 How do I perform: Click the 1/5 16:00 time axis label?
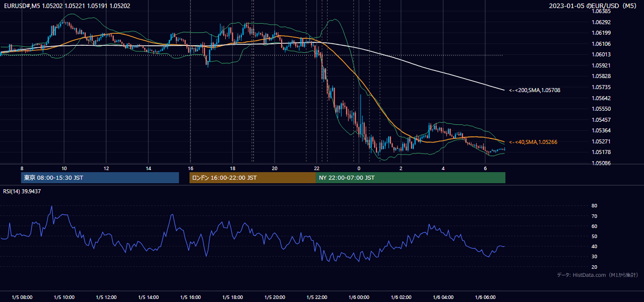point(190,297)
